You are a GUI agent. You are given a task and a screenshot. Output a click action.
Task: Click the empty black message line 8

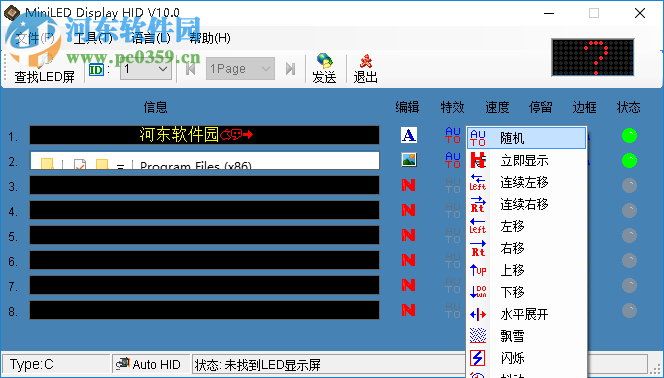(205, 310)
